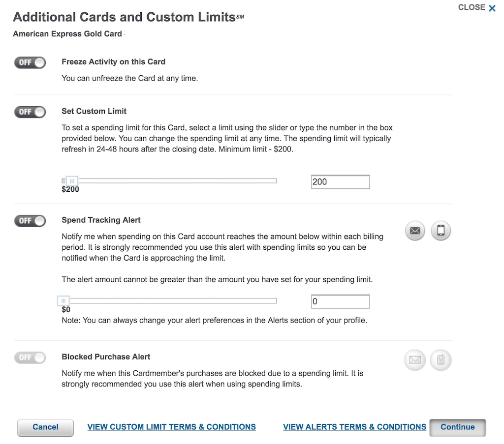The height and width of the screenshot is (444, 504).
Task: Click middle of custom limit slider track
Action: pyautogui.click(x=169, y=181)
